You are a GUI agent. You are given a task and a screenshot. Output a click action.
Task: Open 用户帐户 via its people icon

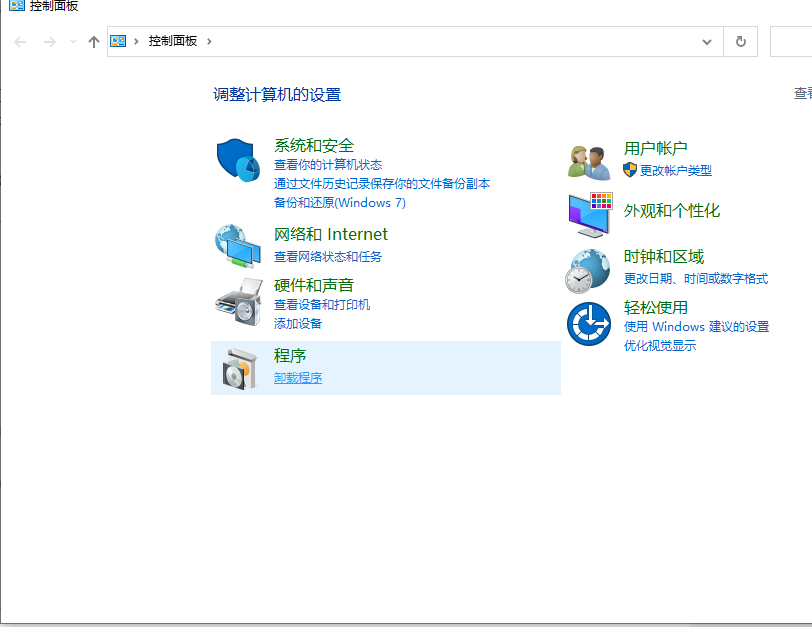(x=588, y=158)
